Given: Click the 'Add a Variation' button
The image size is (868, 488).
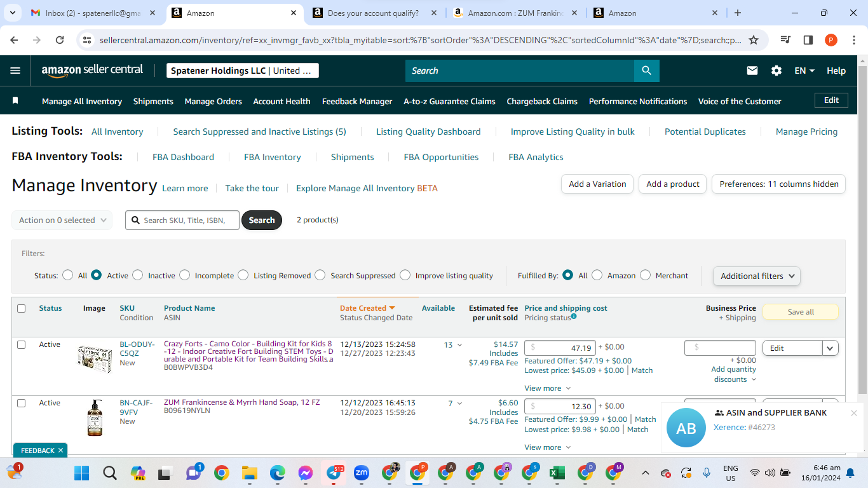Looking at the screenshot, I should (x=597, y=184).
